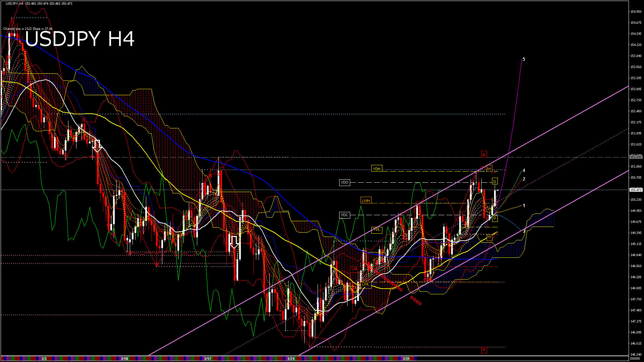This screenshot has height=362, width=644.
Task: Click the 3/3 date marker
Action: coord(44,359)
